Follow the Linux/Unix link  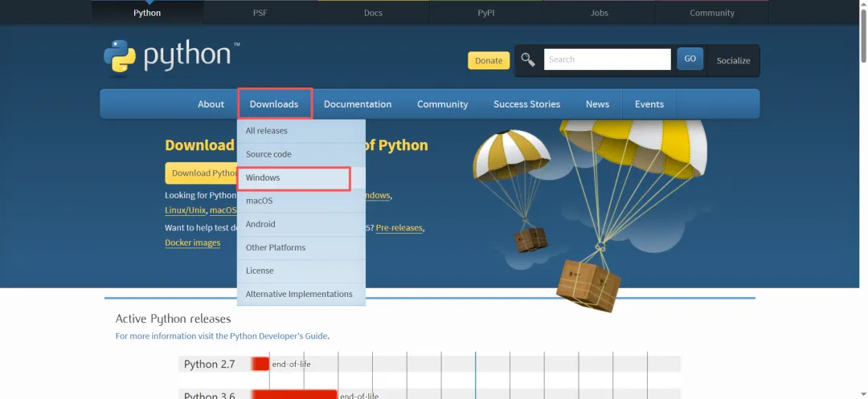[186, 210]
